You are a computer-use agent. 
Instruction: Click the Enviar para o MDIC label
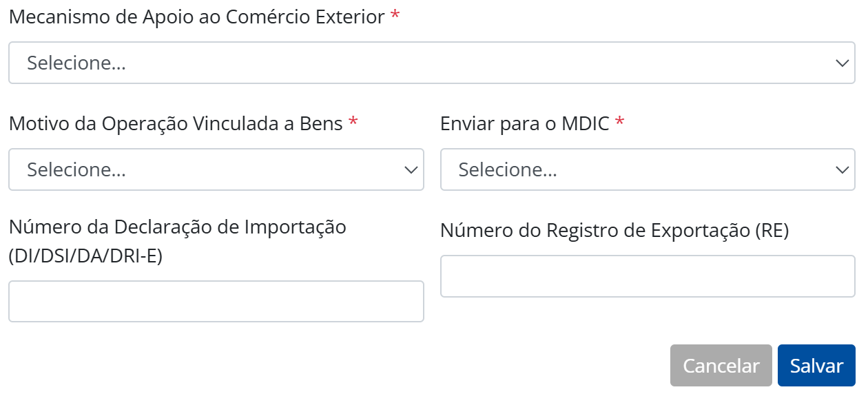(525, 124)
